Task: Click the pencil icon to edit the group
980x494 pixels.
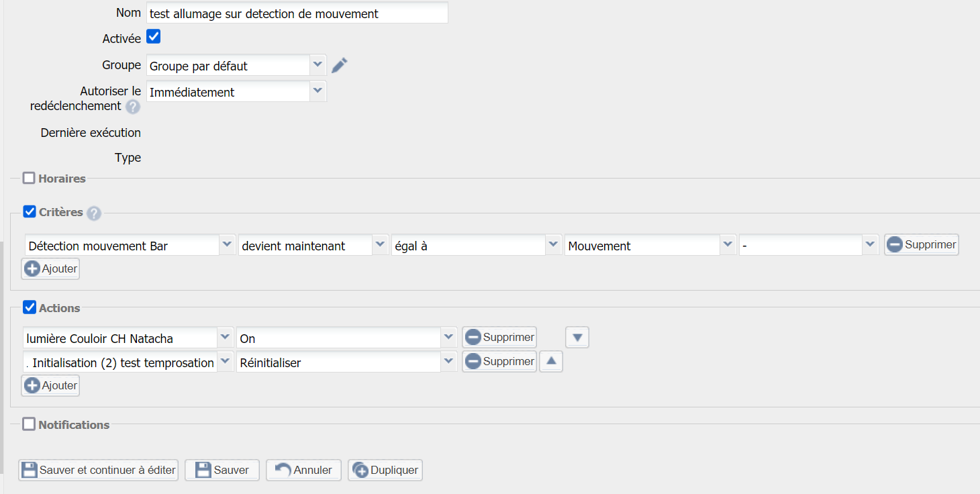Action: point(340,66)
